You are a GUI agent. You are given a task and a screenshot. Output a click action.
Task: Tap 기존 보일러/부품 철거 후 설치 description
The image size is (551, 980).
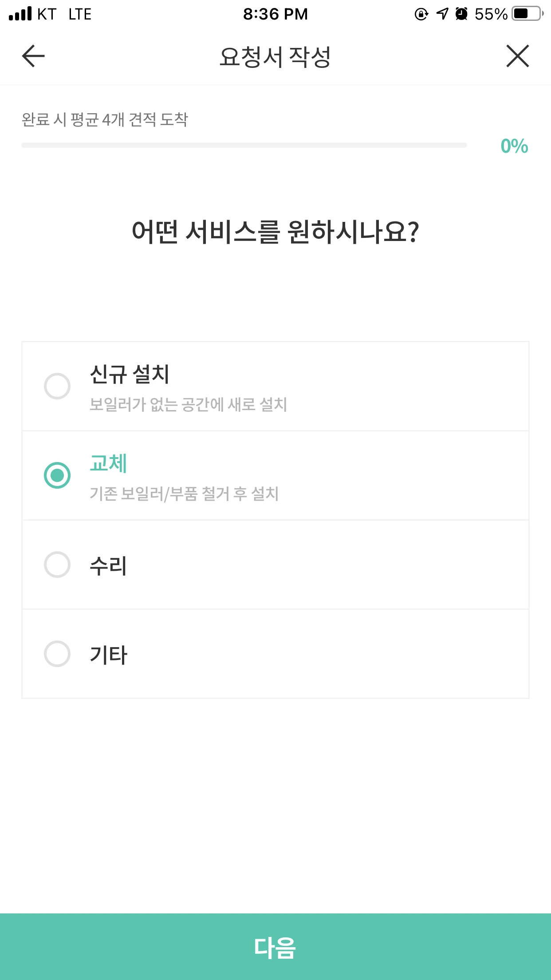coord(184,494)
